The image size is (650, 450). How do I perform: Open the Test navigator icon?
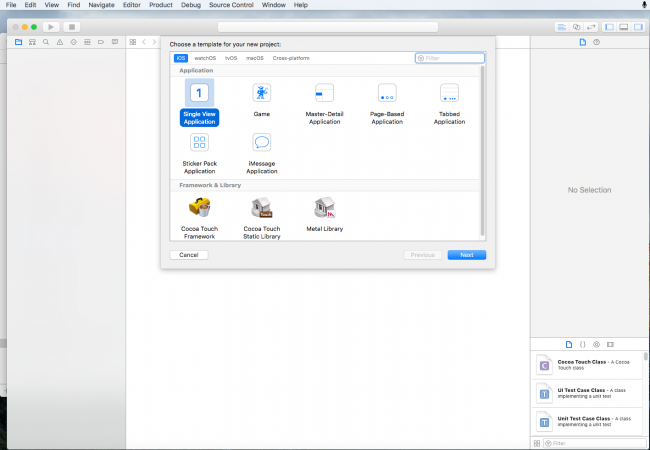(73, 42)
